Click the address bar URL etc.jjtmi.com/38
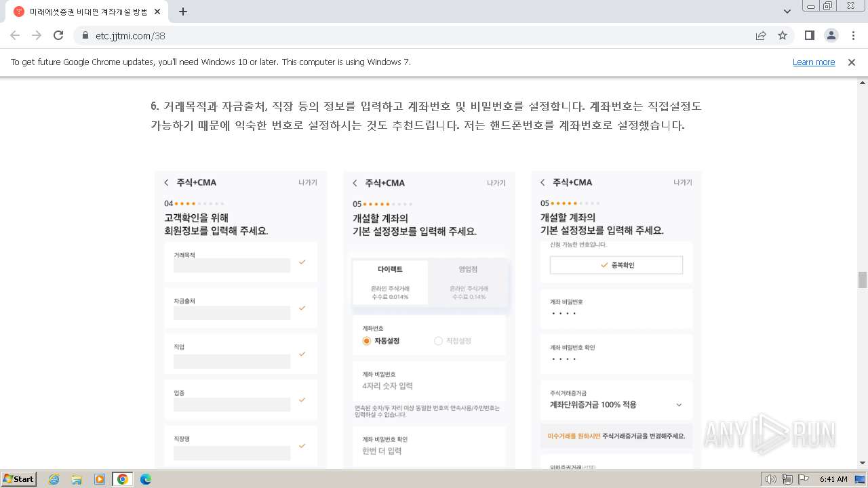This screenshot has width=868, height=488. (130, 36)
